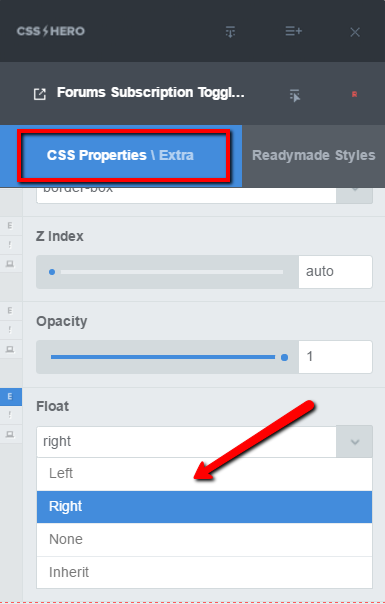Switch to Readymade Styles tab

314,156
